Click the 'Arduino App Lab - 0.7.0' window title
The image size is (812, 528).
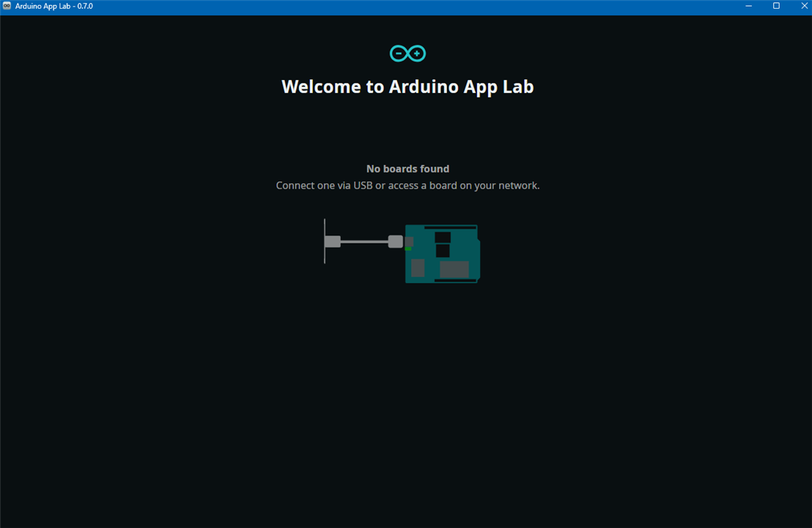tap(53, 6)
